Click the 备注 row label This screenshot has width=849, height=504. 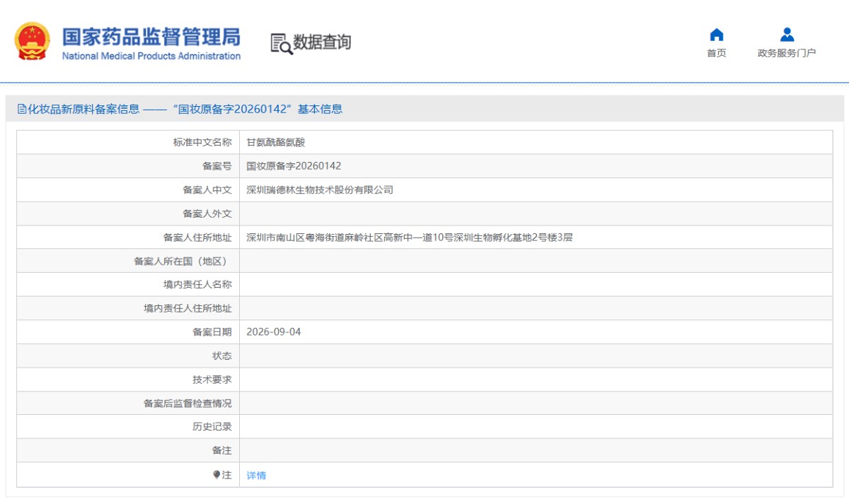coord(222,450)
